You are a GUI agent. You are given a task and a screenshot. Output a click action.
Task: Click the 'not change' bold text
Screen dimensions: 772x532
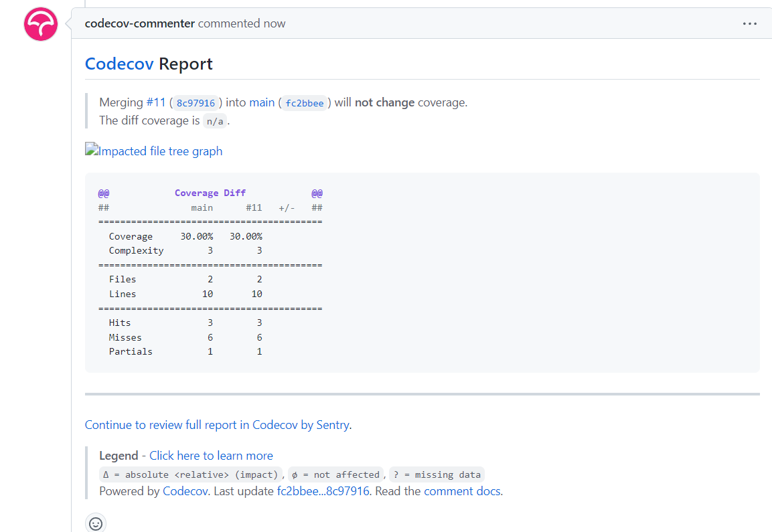pyautogui.click(x=384, y=102)
